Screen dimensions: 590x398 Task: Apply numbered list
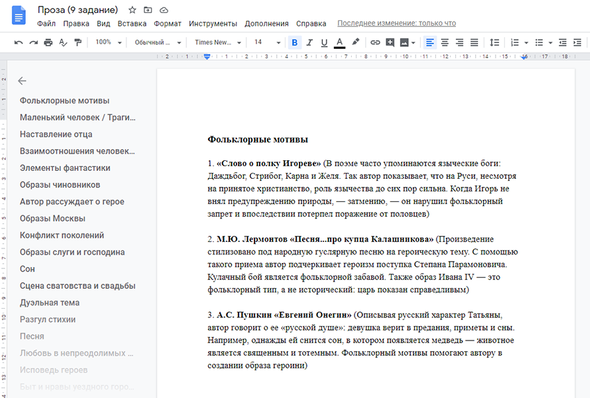(515, 43)
